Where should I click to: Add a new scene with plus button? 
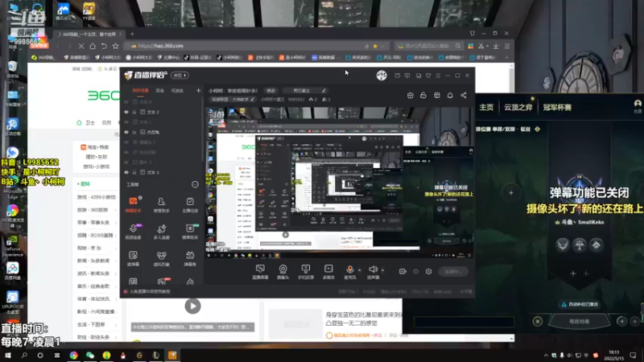(x=198, y=91)
